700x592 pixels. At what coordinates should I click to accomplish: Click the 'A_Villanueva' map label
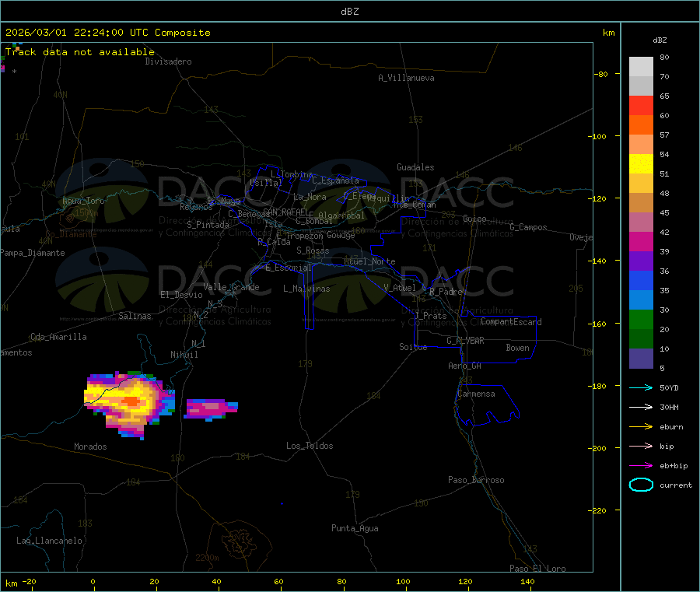[x=406, y=78]
